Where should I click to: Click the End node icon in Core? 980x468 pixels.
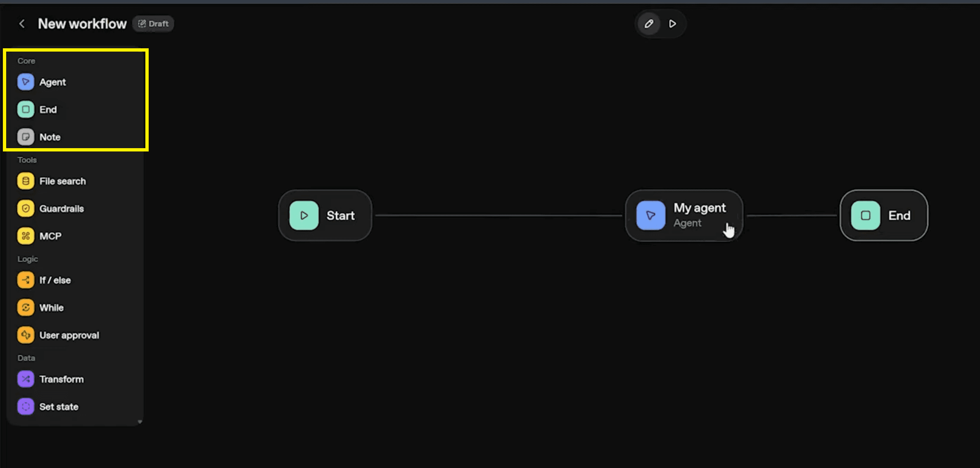coord(26,109)
